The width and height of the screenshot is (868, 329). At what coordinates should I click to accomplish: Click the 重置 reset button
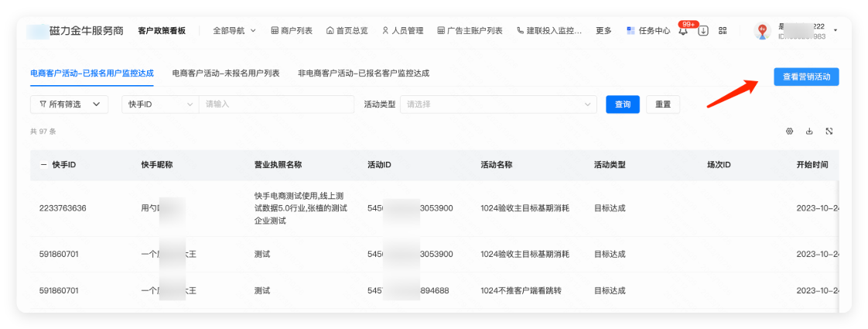point(663,105)
